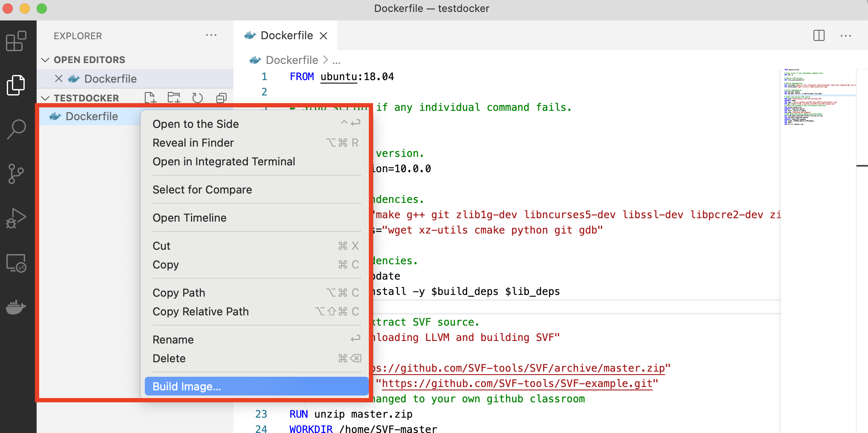This screenshot has width=868, height=433.
Task: Click the Dockerfile breadcrumb item
Action: (292, 60)
